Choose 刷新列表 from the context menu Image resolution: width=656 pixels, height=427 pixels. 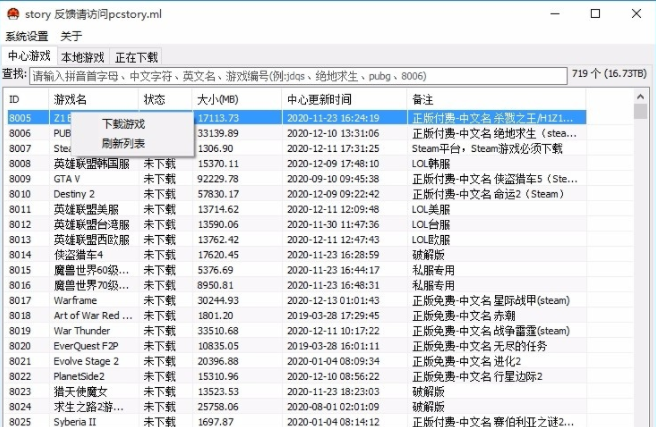(123, 142)
